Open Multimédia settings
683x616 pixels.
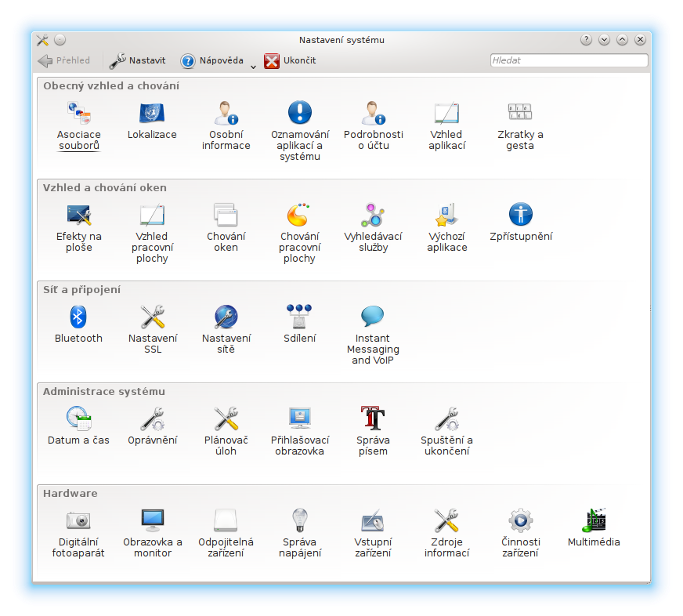click(x=594, y=528)
